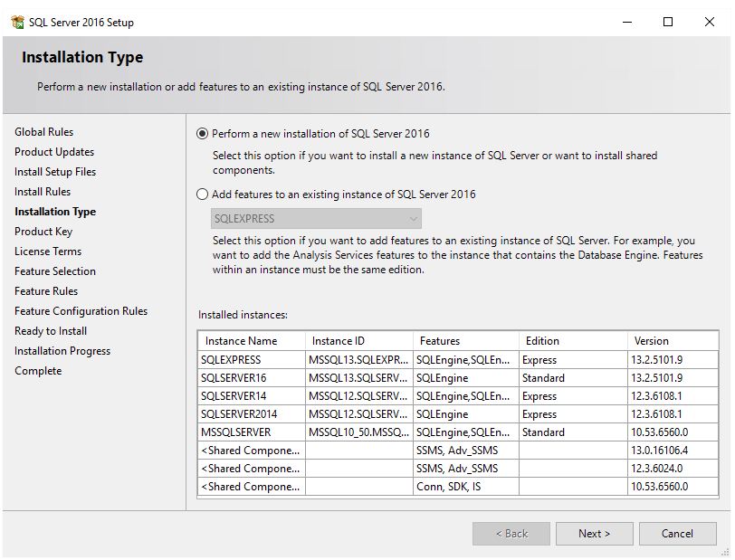The height and width of the screenshot is (560, 735).
Task: Click the Features column header
Action: (x=466, y=341)
